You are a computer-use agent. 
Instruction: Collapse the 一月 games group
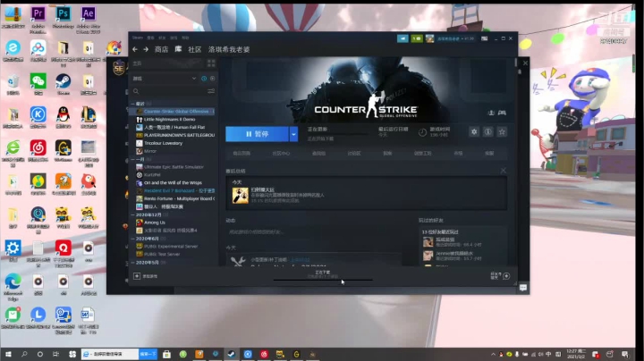click(132, 159)
